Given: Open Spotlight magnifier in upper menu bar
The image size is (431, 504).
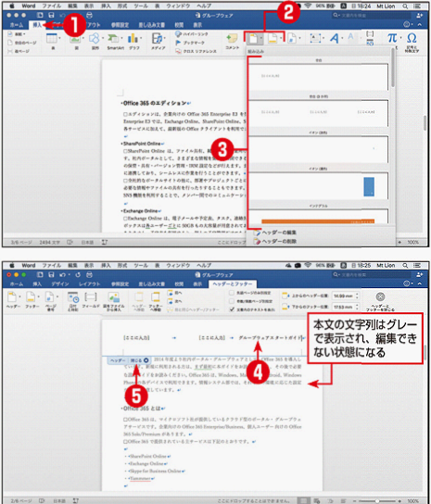Looking at the screenshot, I should (405, 6).
